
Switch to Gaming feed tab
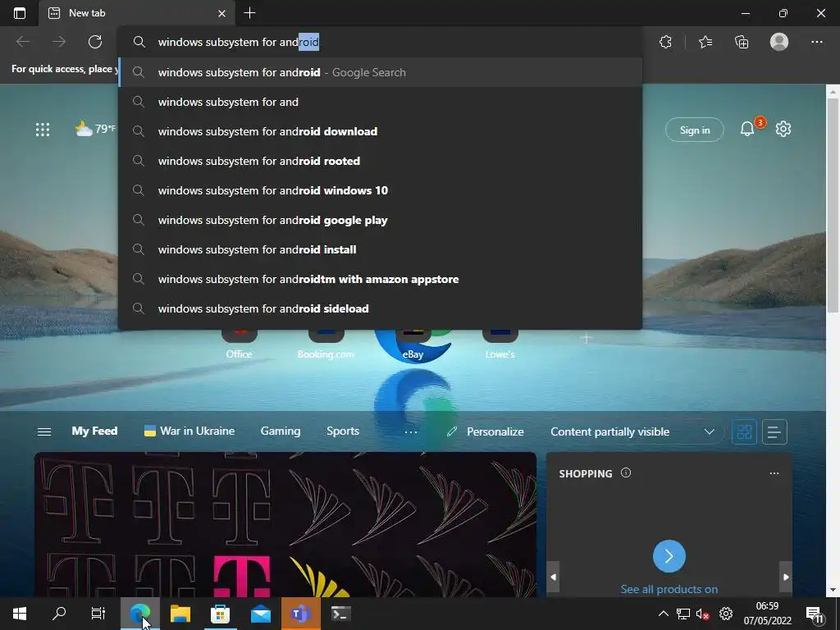coord(281,431)
